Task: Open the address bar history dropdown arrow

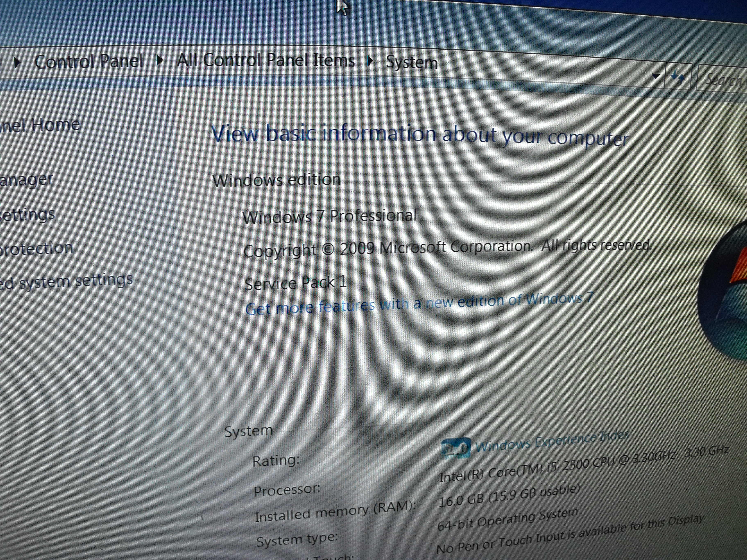Action: coord(656,76)
